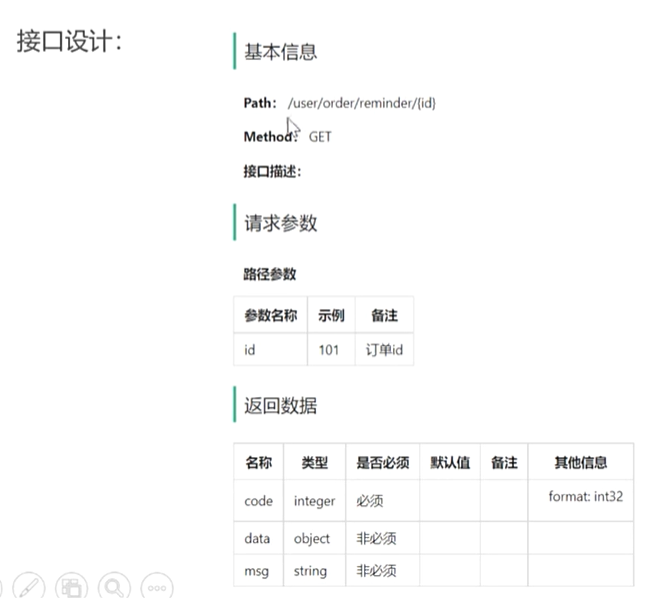
Task: Activate the magnifier zoom tool
Action: (x=114, y=588)
